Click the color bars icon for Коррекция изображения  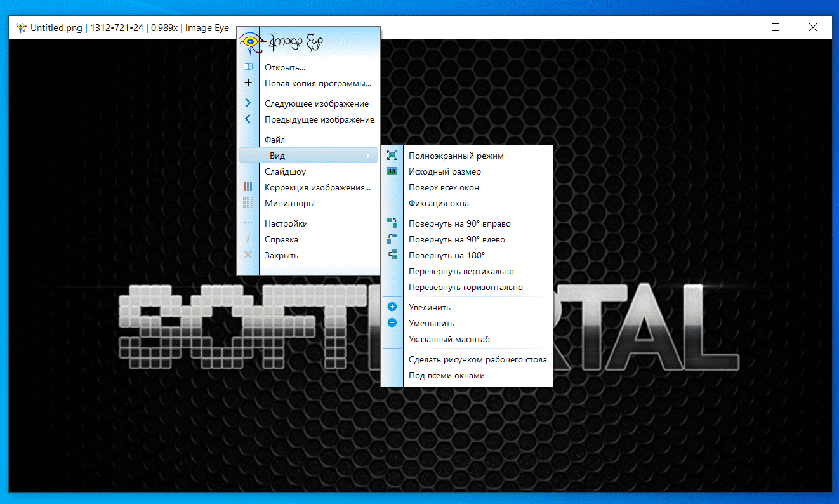click(x=248, y=187)
